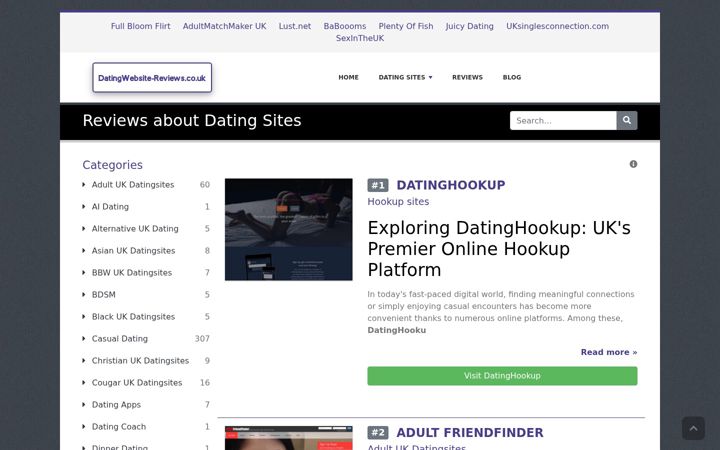The height and width of the screenshot is (450, 720).
Task: Click the Categories sidebar heading
Action: pos(112,165)
